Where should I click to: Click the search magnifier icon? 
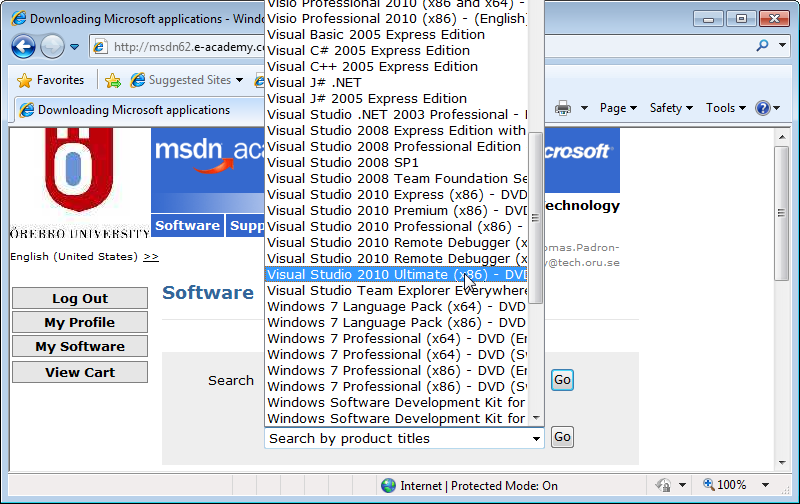762,45
